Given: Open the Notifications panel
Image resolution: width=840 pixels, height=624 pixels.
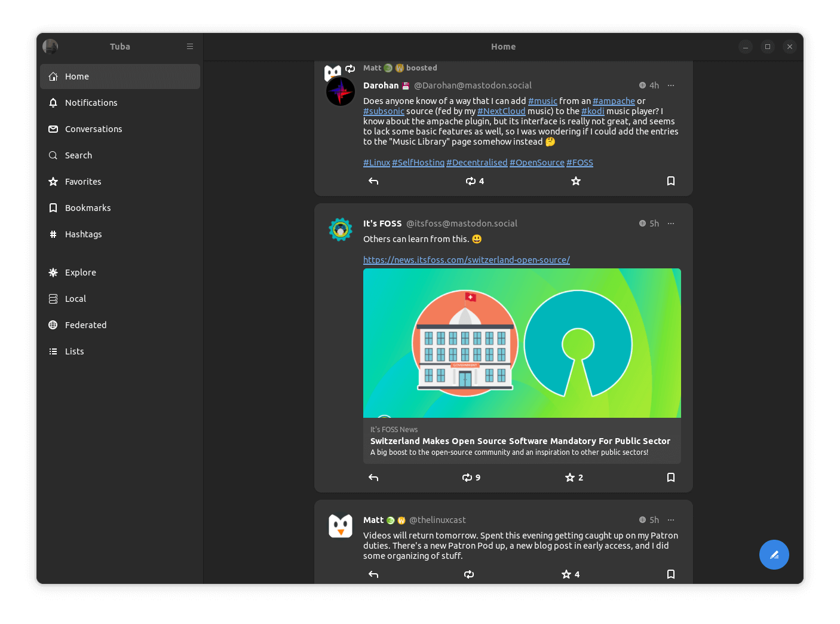Looking at the screenshot, I should point(91,102).
